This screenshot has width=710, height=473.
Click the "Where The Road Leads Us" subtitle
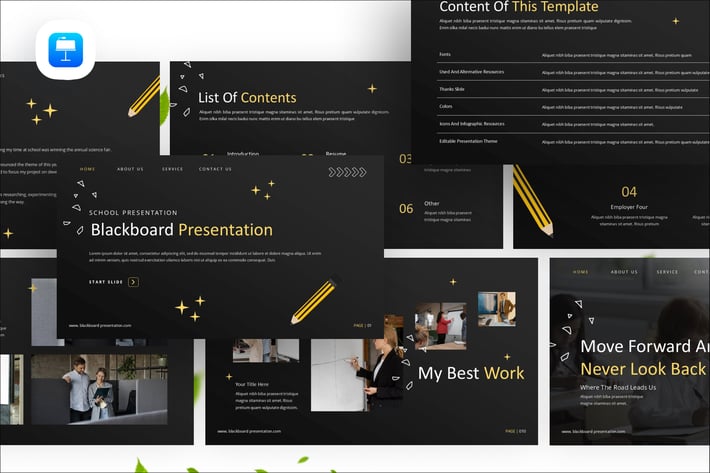(x=618, y=387)
